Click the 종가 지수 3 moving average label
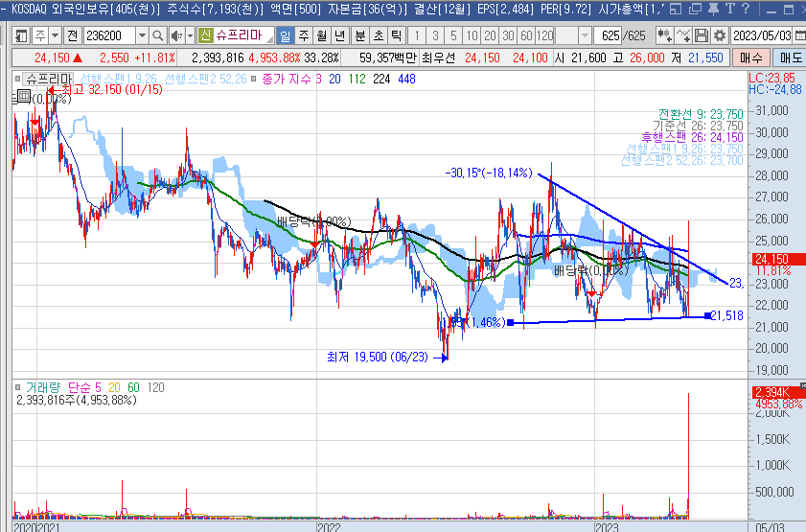806x532 pixels. click(292, 79)
